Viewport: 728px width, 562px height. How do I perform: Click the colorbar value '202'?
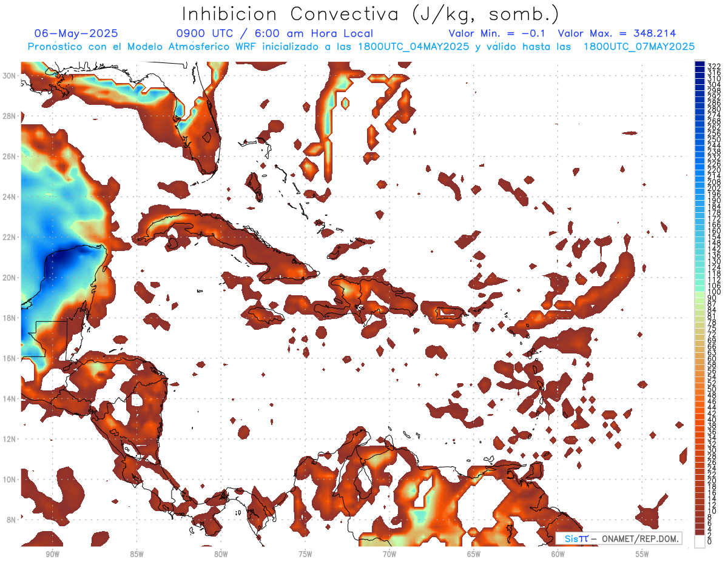[714, 189]
